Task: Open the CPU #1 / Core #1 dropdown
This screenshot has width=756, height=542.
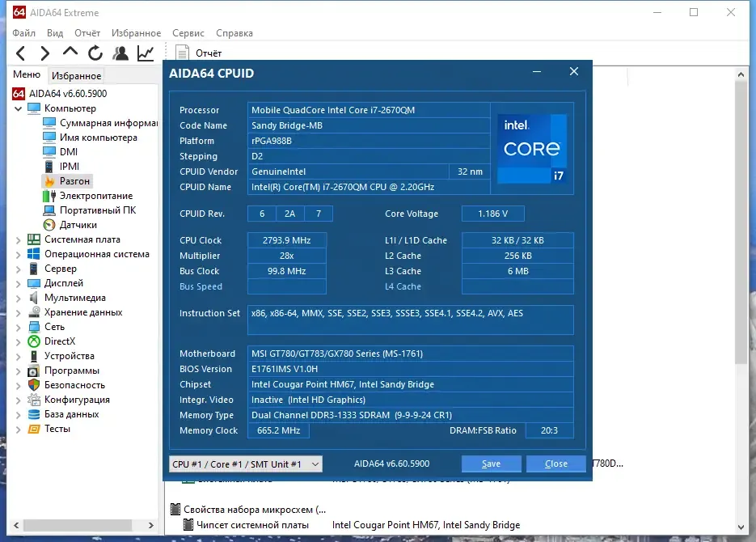Action: (x=246, y=464)
